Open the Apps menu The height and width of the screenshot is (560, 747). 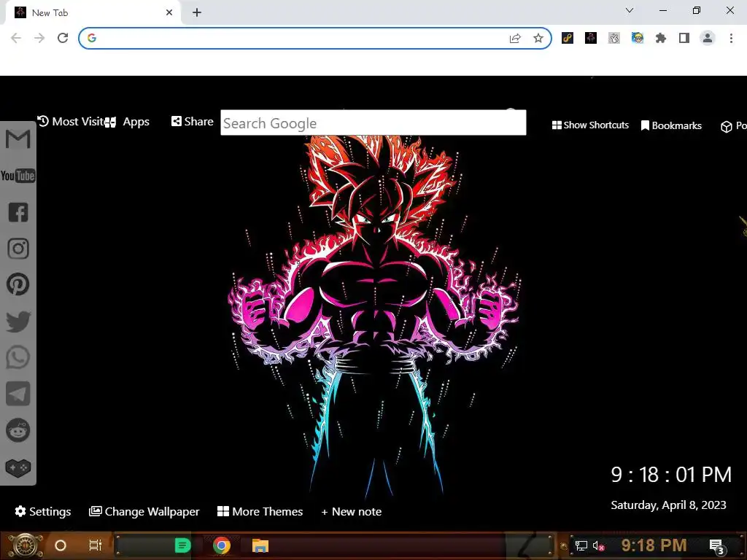point(127,122)
